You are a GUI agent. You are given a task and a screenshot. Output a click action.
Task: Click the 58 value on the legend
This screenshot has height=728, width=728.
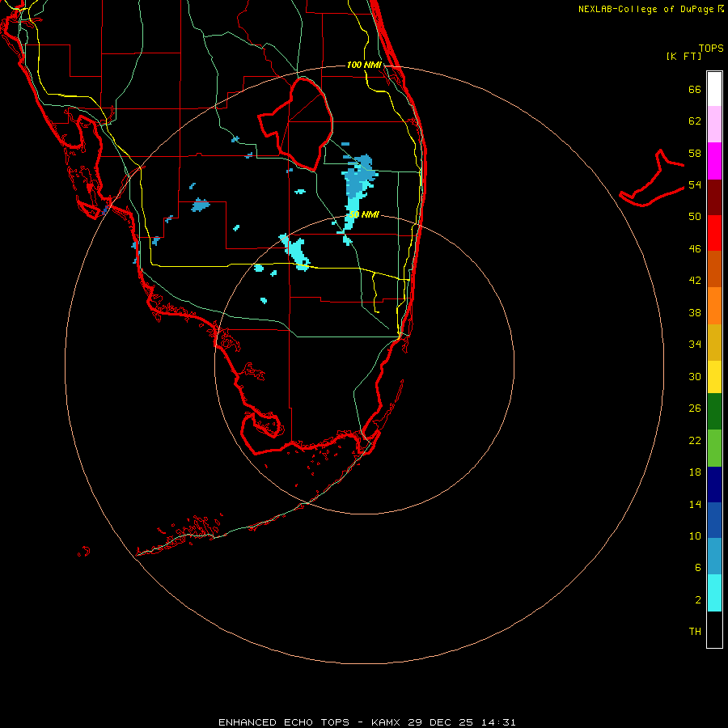click(695, 153)
